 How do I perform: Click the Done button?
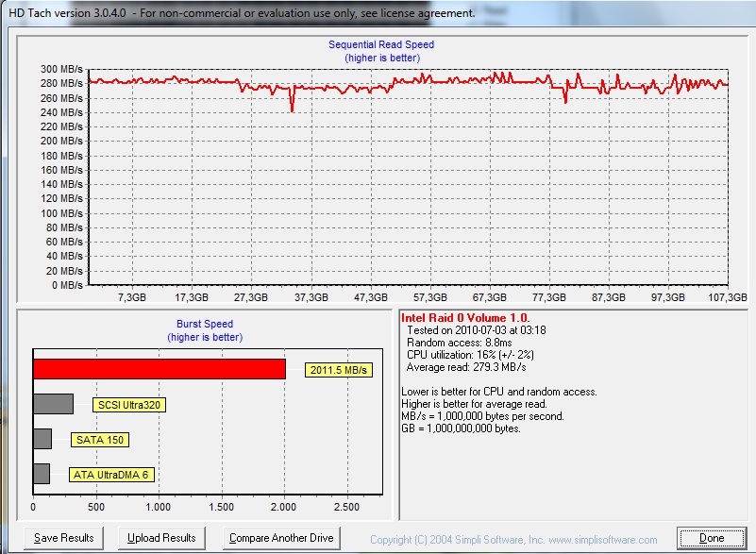(x=712, y=538)
